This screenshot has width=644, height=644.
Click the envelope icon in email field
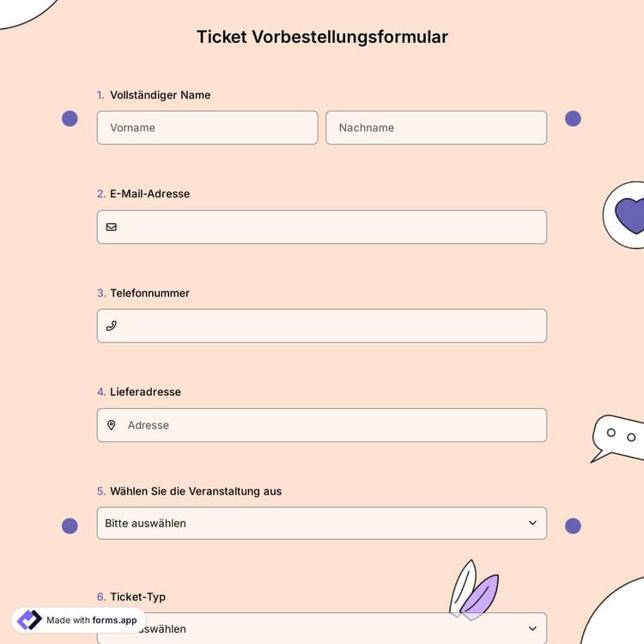point(111,228)
